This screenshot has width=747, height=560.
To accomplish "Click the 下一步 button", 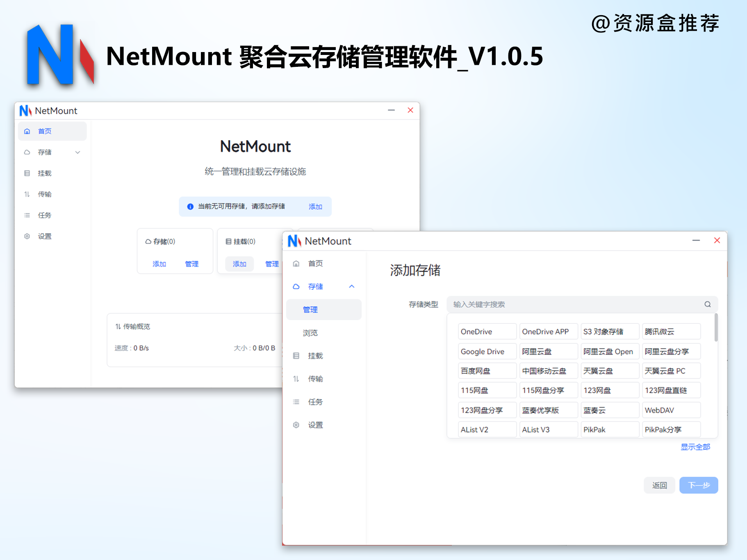I will pyautogui.click(x=699, y=485).
